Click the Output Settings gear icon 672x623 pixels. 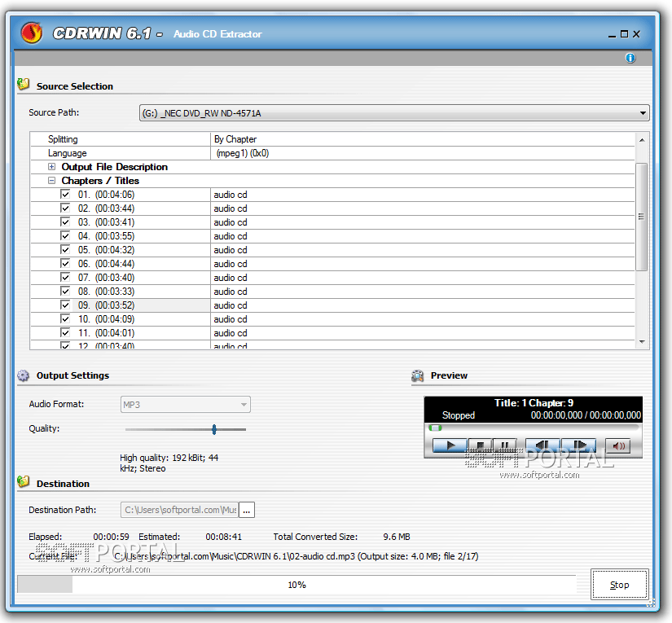click(x=24, y=375)
